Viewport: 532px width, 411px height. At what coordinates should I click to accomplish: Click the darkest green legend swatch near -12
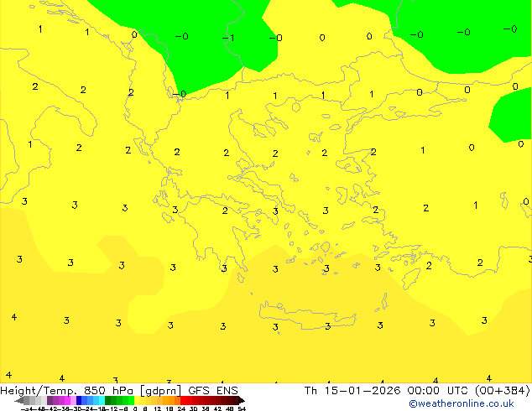tap(107, 400)
